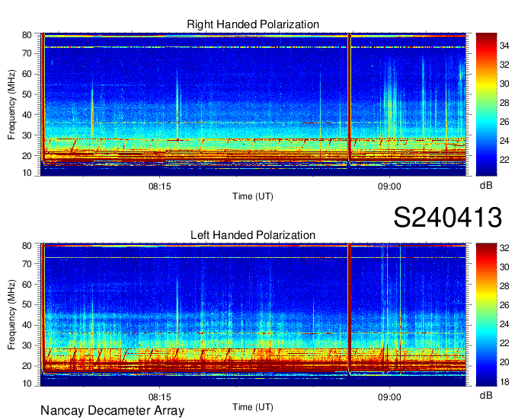This screenshot has height=420, width=518.
Task: Click the 'Nancay Decameter Array' caption
Action: [x=112, y=411]
